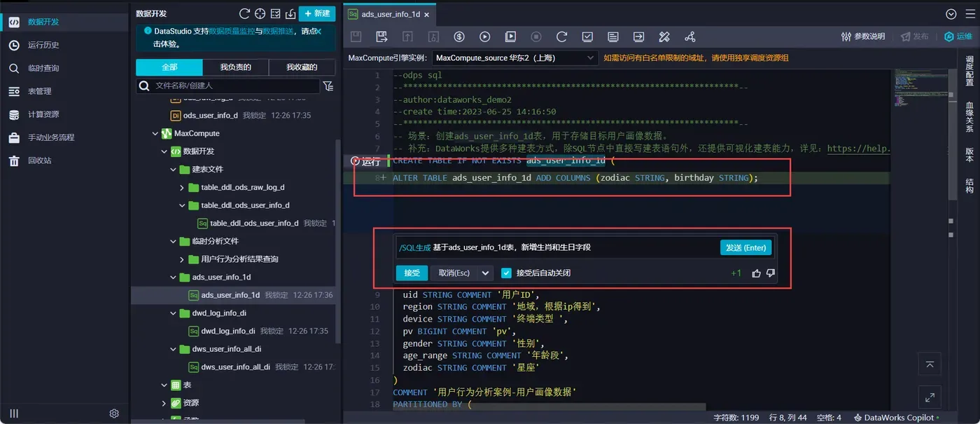Click the format code lines icon
The width and height of the screenshot is (980, 424).
613,36
